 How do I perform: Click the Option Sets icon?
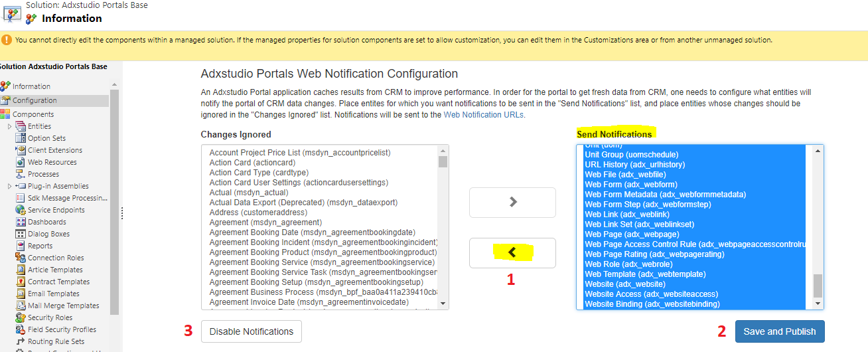pyautogui.click(x=21, y=138)
